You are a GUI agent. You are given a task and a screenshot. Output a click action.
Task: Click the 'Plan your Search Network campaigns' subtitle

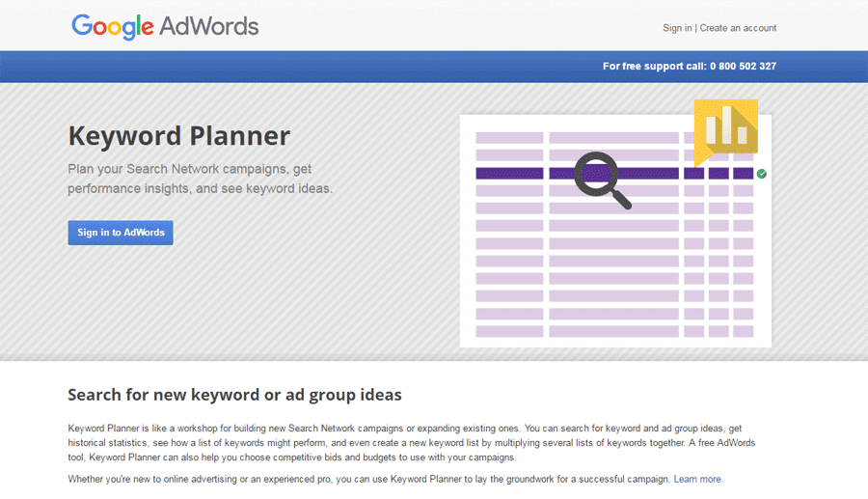(200, 179)
